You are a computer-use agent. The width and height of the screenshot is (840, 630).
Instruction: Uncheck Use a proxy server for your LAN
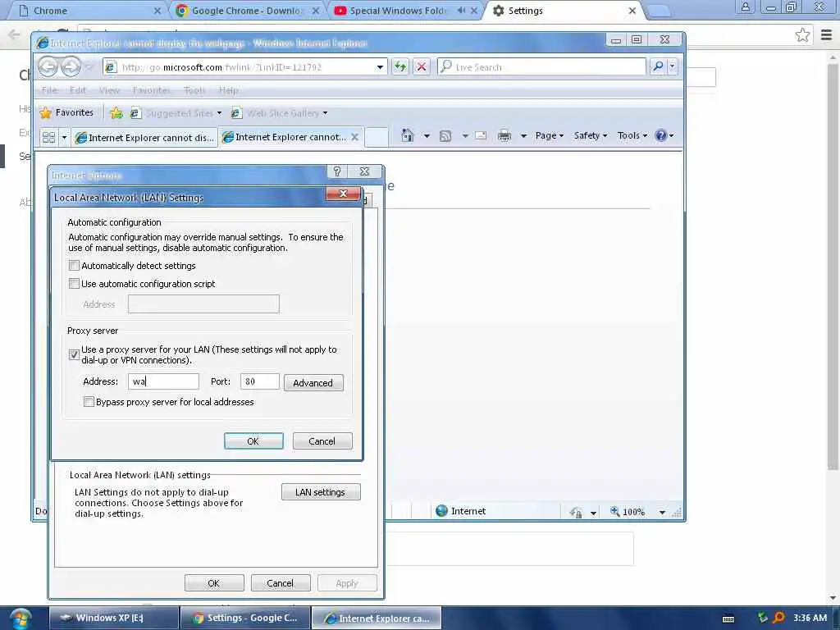[x=75, y=354]
